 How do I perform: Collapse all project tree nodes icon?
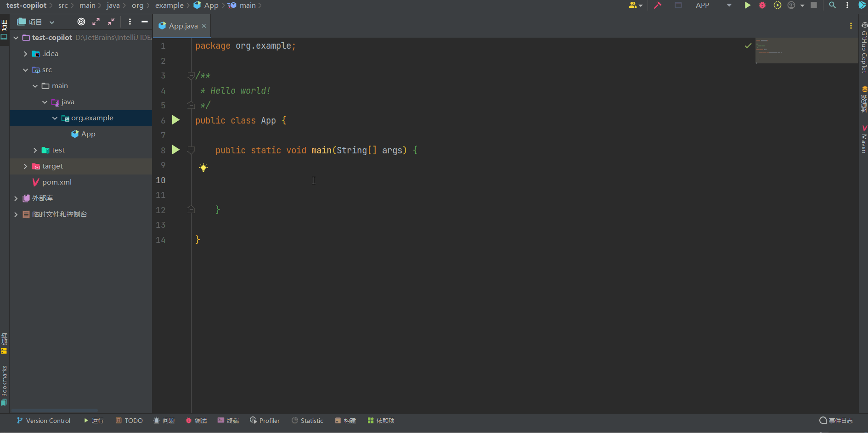111,22
